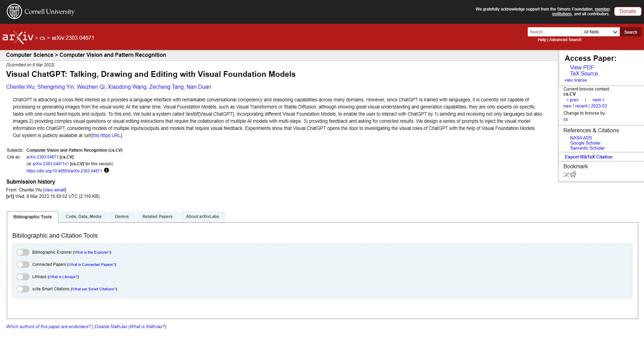
Task: Go to the next paper link
Action: click(598, 100)
